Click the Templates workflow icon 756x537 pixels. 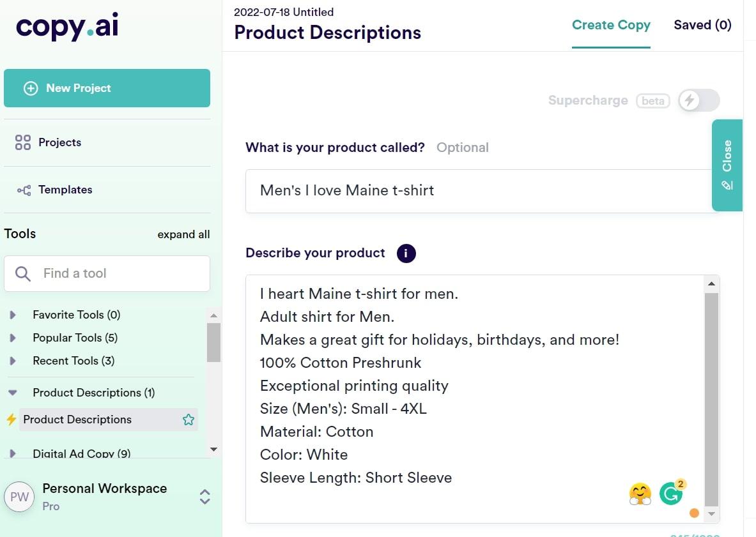pos(24,190)
